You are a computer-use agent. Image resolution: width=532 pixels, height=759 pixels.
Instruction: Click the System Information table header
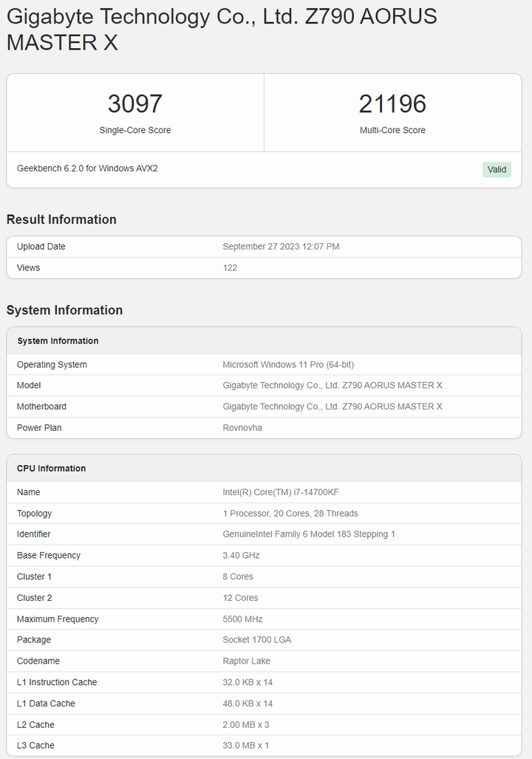pyautogui.click(x=58, y=341)
